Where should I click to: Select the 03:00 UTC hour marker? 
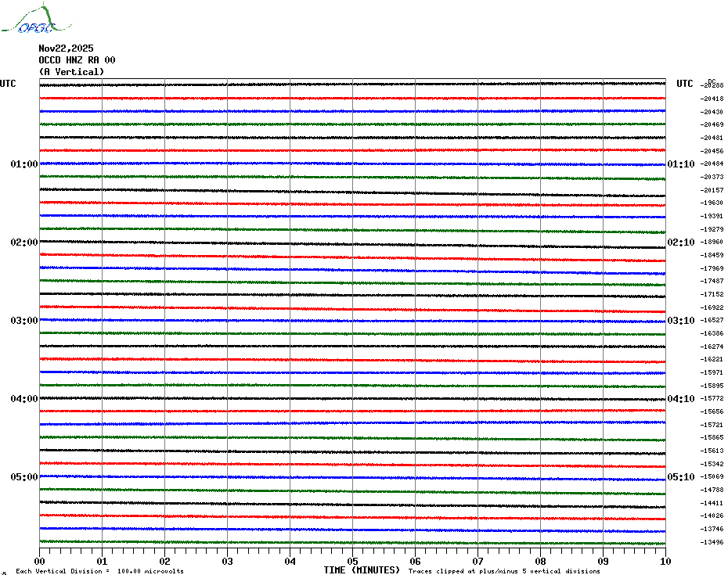coord(23,321)
